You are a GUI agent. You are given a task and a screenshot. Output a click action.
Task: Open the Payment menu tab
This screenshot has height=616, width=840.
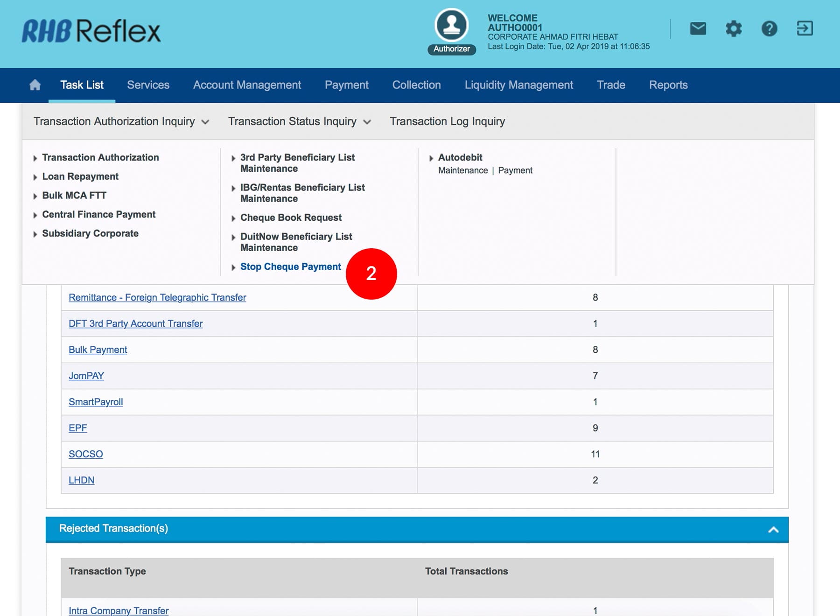pos(346,85)
